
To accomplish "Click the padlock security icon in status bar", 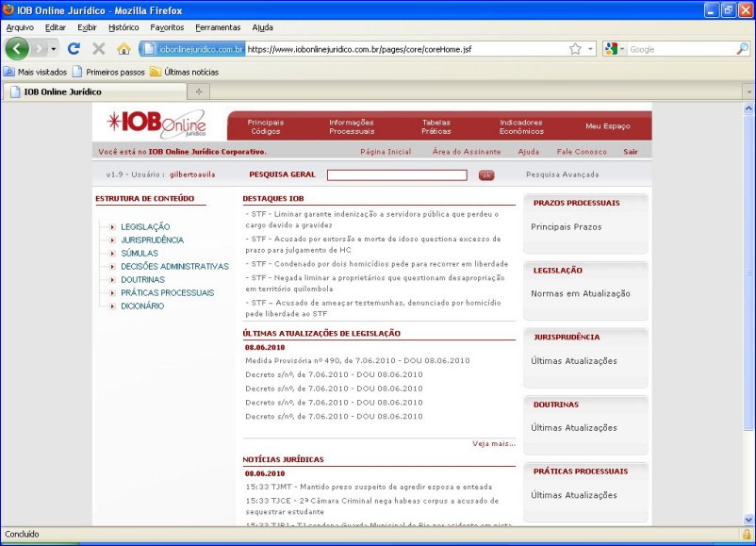I will point(747,534).
